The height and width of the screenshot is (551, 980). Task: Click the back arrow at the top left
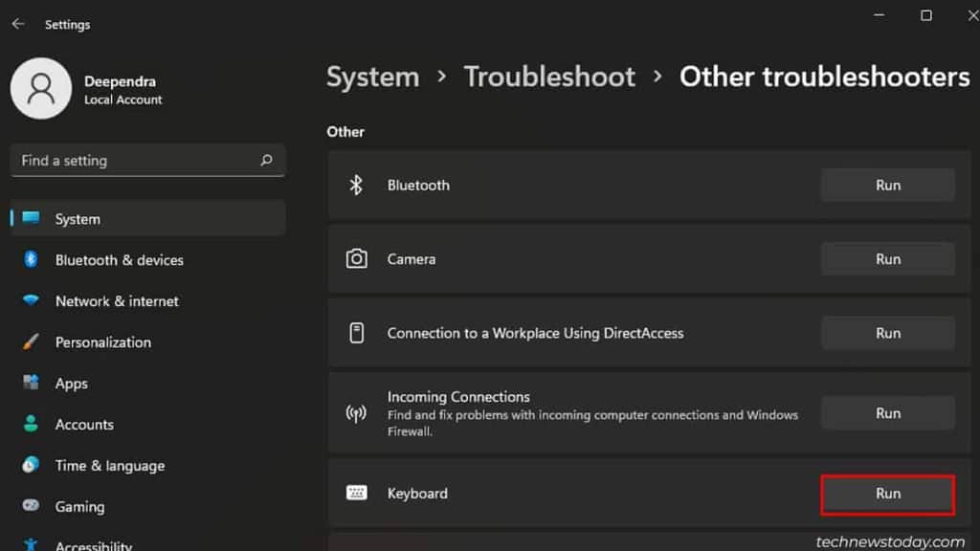(18, 24)
